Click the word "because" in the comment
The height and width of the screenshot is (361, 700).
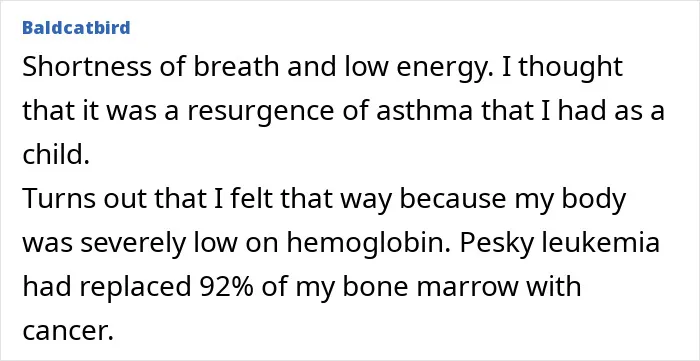tap(453, 199)
